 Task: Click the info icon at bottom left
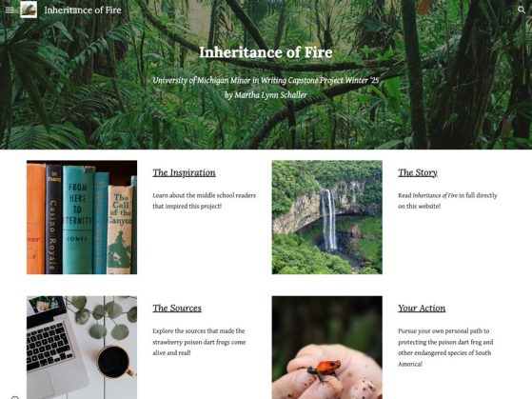14,397
